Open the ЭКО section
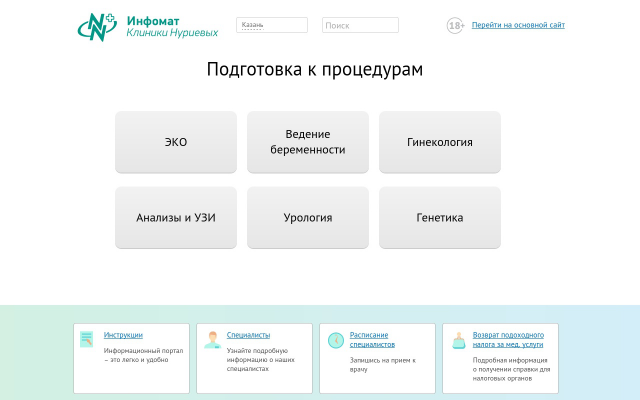640x400 pixels. (x=176, y=142)
